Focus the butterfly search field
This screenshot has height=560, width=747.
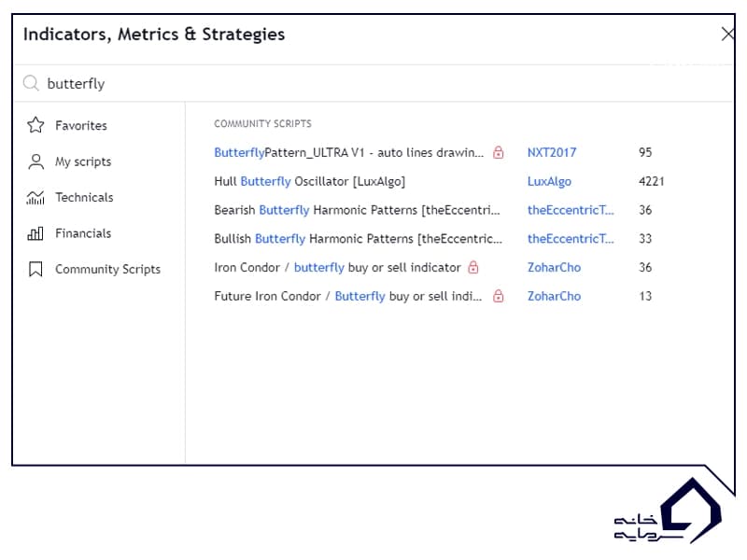[374, 83]
